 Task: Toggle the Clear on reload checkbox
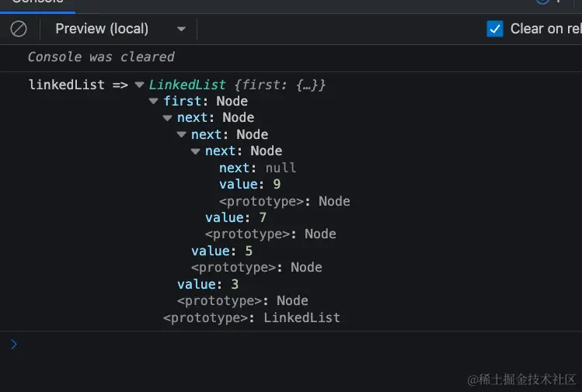click(x=495, y=29)
